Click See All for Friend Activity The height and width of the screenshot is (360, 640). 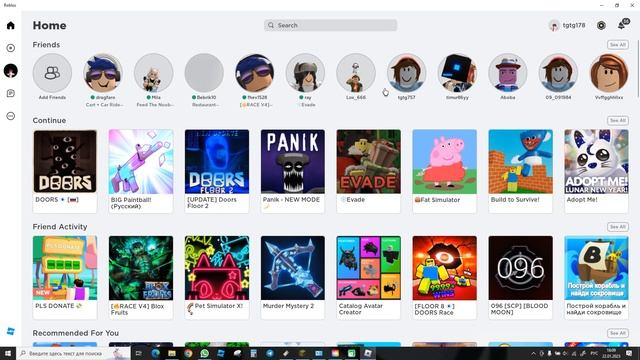(x=618, y=227)
